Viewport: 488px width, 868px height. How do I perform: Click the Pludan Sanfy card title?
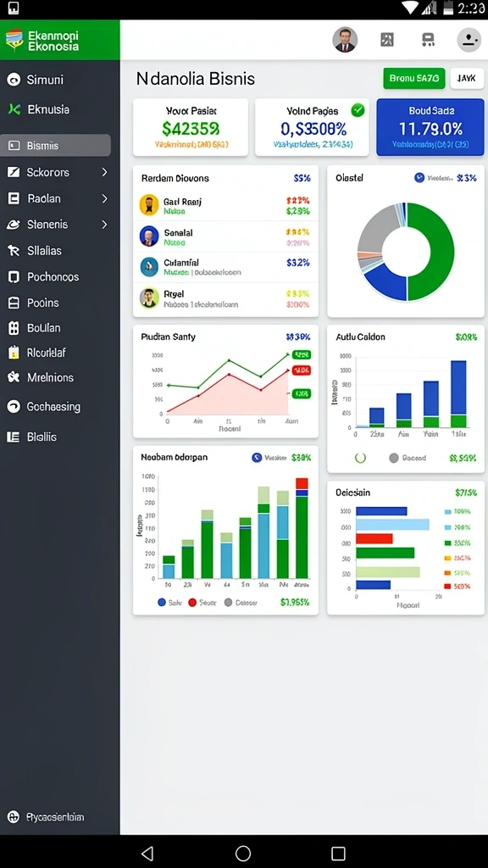click(169, 337)
